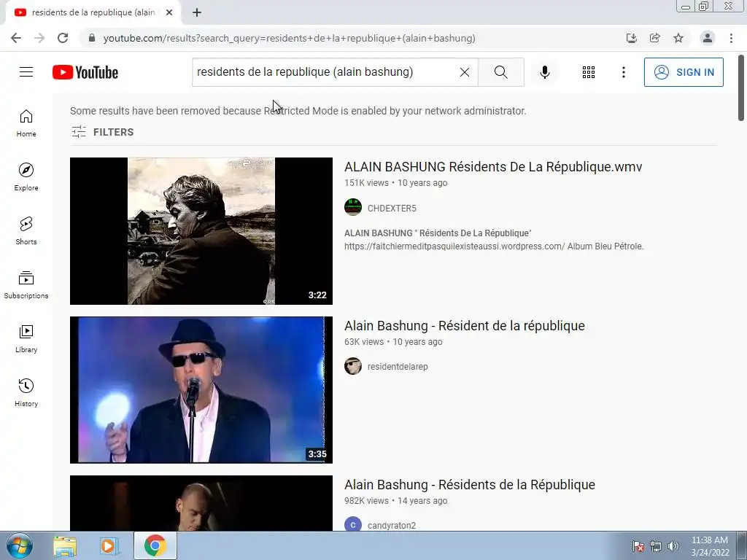Select the residents de la republique tab
The width and height of the screenshot is (747, 560).
click(x=93, y=12)
